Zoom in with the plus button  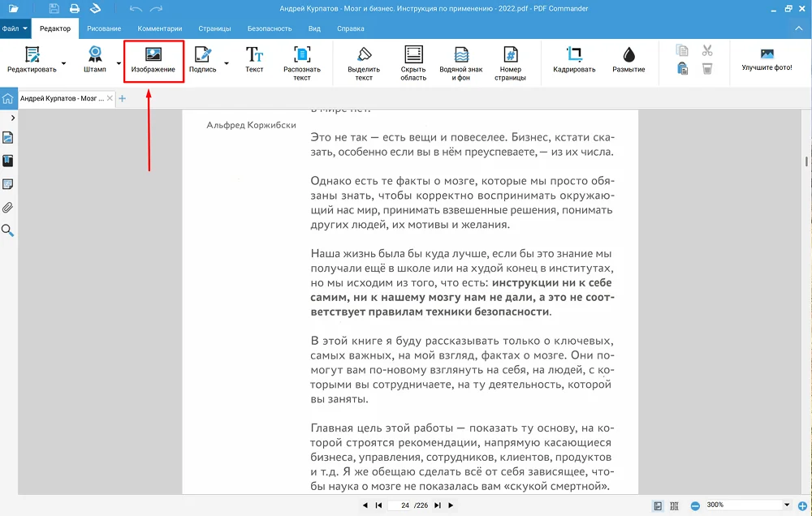[x=803, y=505]
